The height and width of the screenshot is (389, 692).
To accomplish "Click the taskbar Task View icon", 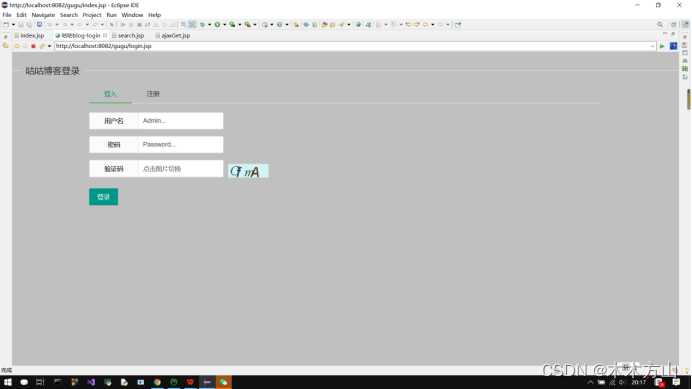I will click(40, 382).
